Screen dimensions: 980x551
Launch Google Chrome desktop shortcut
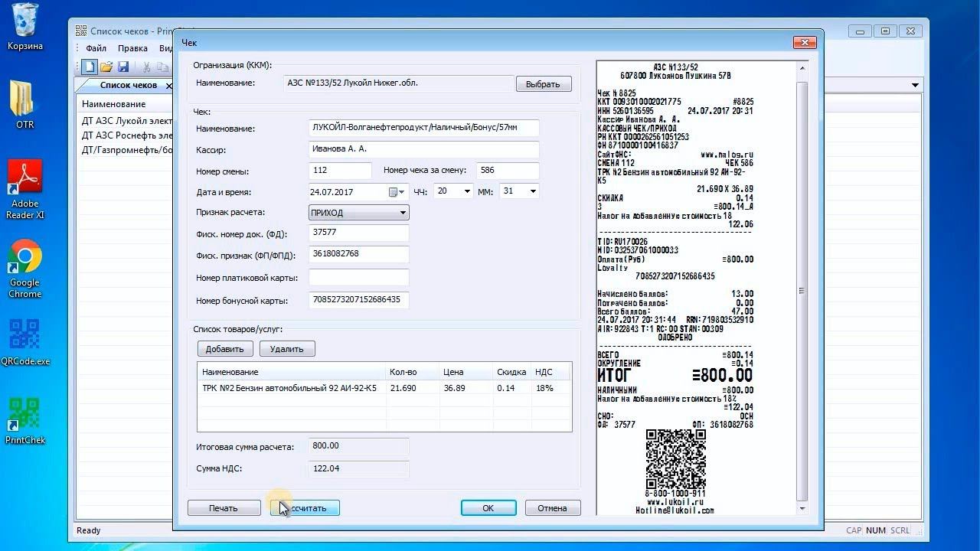point(25,269)
